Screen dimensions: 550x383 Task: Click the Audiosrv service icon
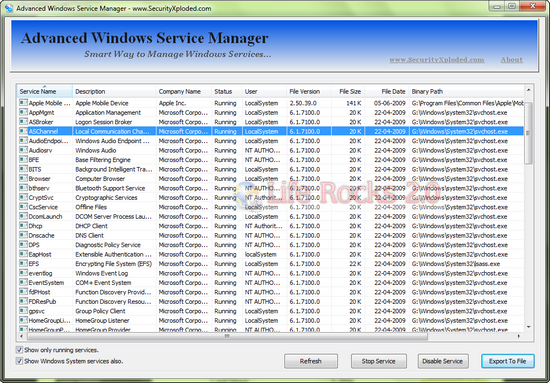click(23, 150)
